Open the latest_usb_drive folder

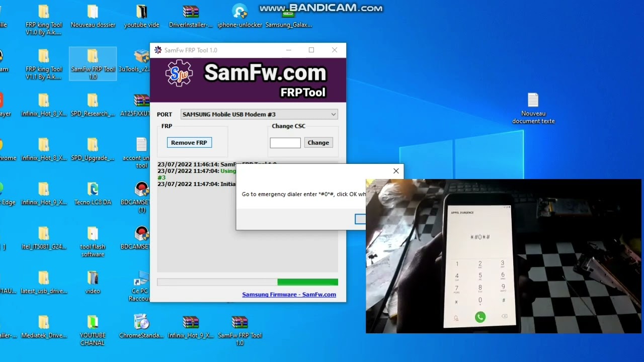coord(44,282)
